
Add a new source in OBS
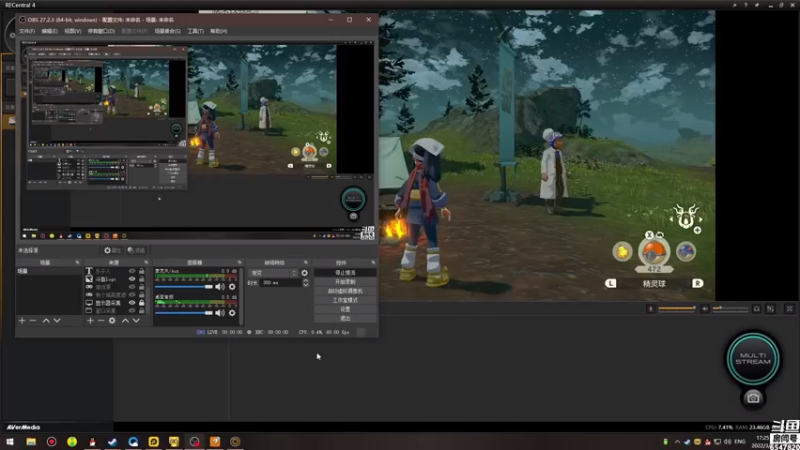pos(90,320)
